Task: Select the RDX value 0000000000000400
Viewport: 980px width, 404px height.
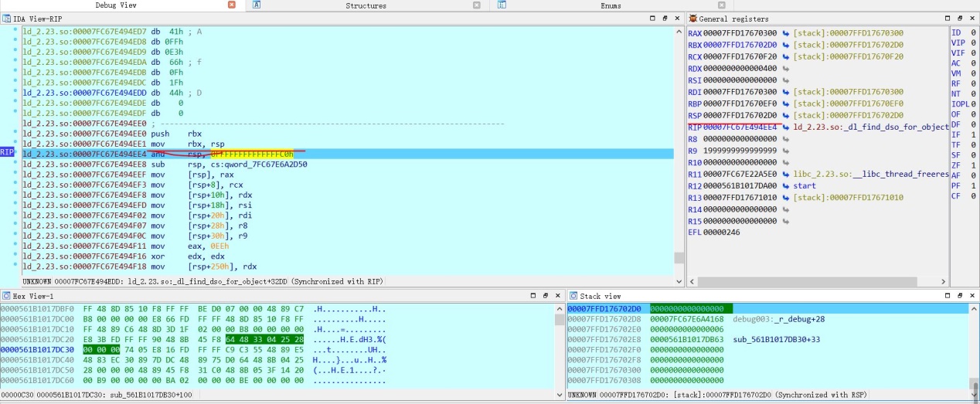Action: 740,68
